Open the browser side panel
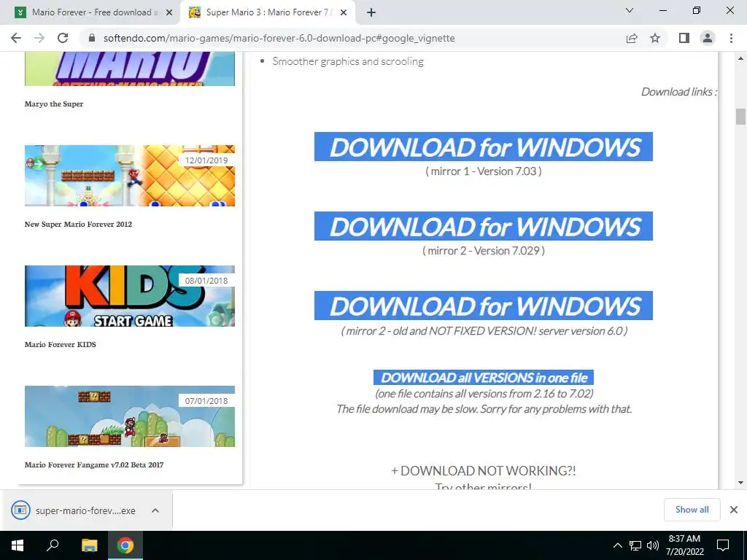Image resolution: width=747 pixels, height=560 pixels. (684, 38)
